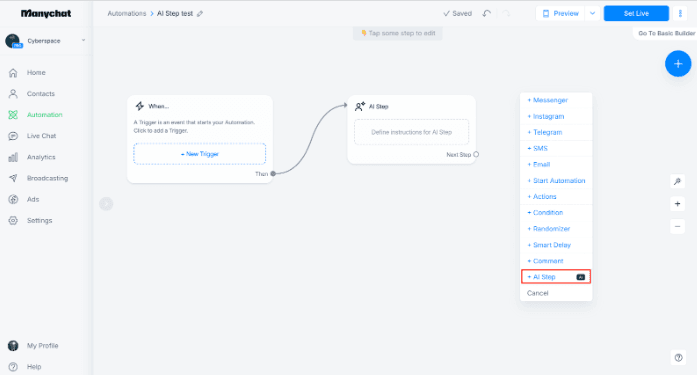The width and height of the screenshot is (697, 375).
Task: Expand the Preview dropdown arrow
Action: point(593,13)
